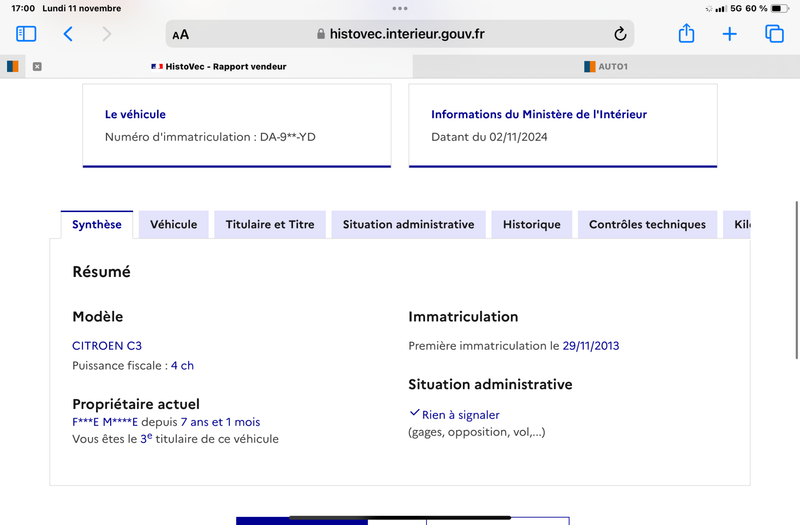
Task: Add a new Safari tab
Action: pos(730,34)
